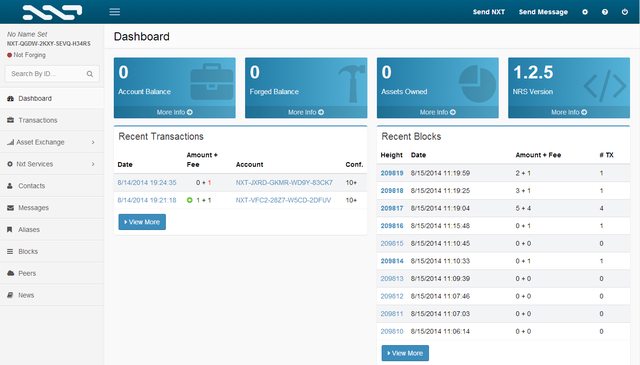Click the NXT logo

(52, 12)
